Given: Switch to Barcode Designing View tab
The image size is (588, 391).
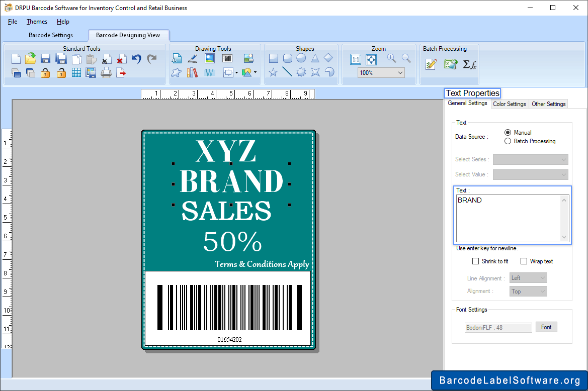Looking at the screenshot, I should click(x=128, y=35).
